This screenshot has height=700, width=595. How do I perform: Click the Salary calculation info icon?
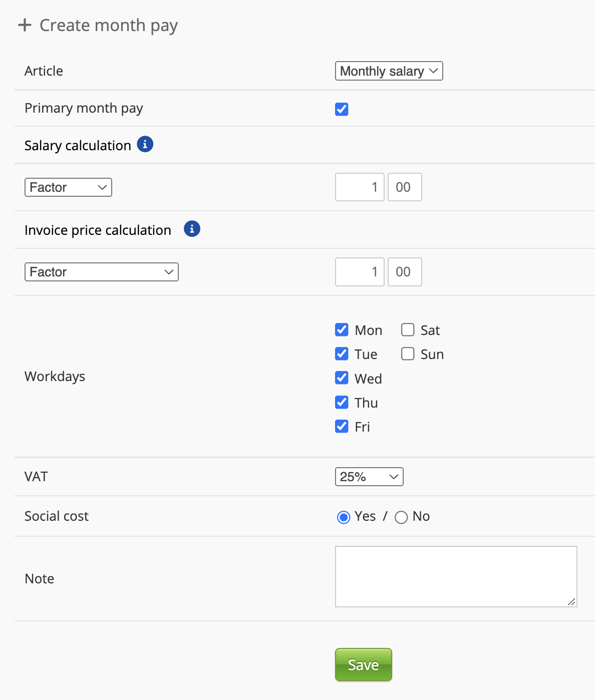[145, 144]
